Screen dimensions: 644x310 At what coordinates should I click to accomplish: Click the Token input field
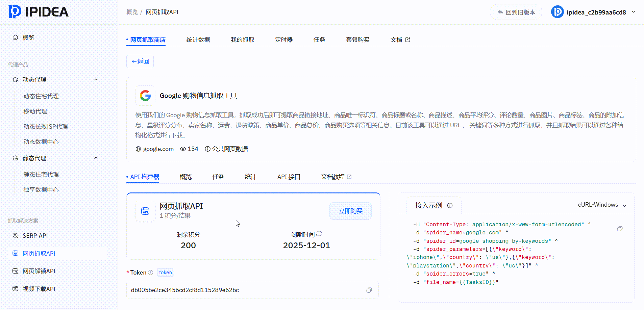click(252, 290)
